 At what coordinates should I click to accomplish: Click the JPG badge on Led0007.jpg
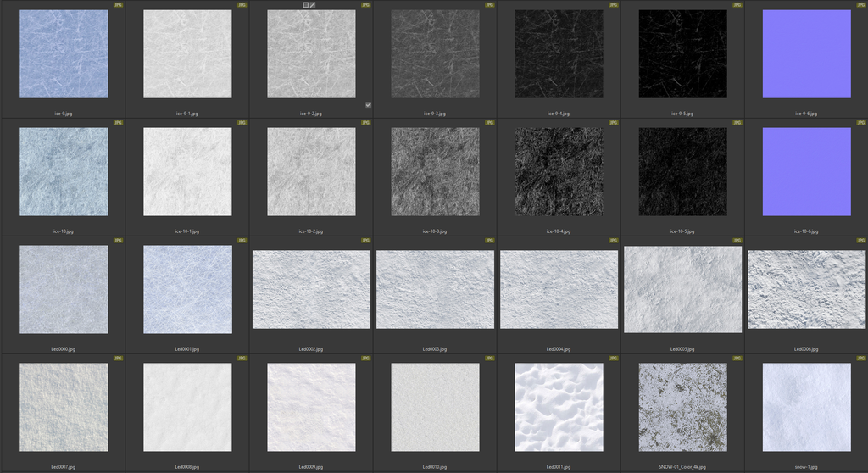[x=118, y=359]
